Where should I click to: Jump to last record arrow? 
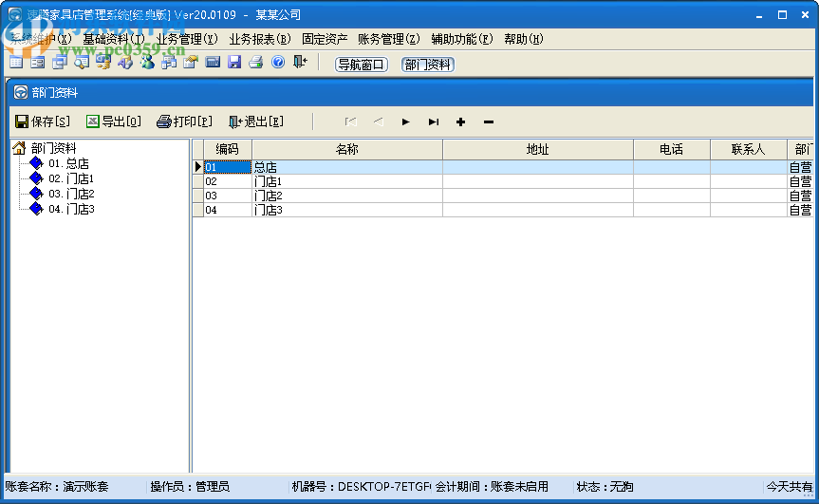point(434,121)
